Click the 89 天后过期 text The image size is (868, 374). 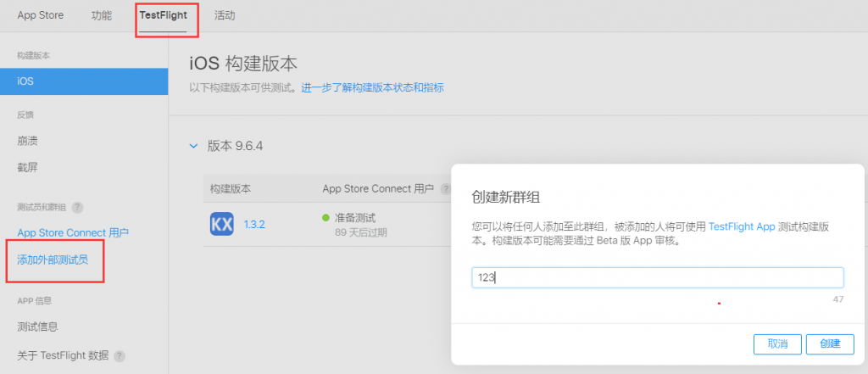(x=361, y=232)
